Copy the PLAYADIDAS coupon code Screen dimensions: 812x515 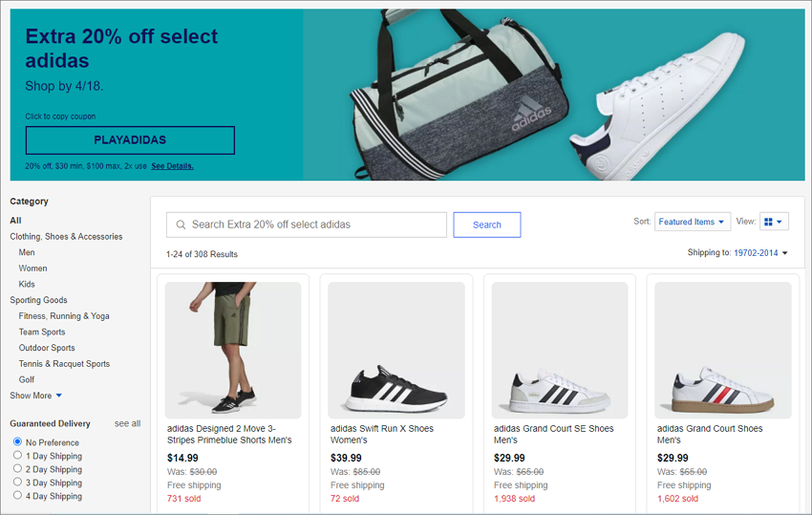(130, 140)
